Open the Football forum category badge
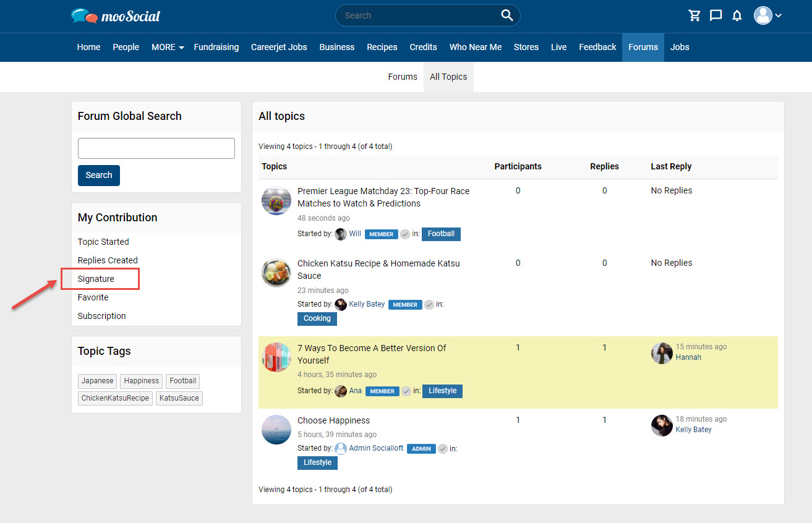Viewport: 812px width, 523px height. (441, 234)
